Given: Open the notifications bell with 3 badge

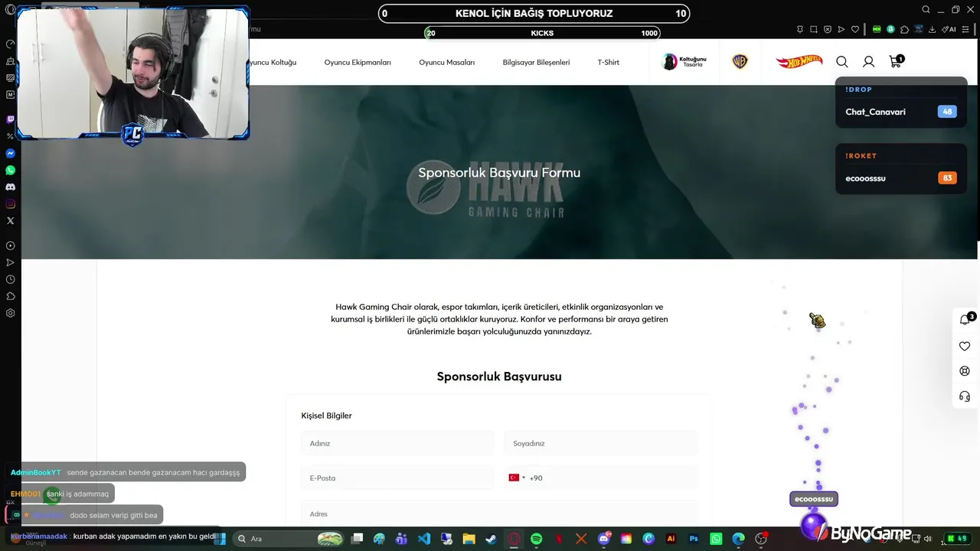Looking at the screenshot, I should point(965,320).
